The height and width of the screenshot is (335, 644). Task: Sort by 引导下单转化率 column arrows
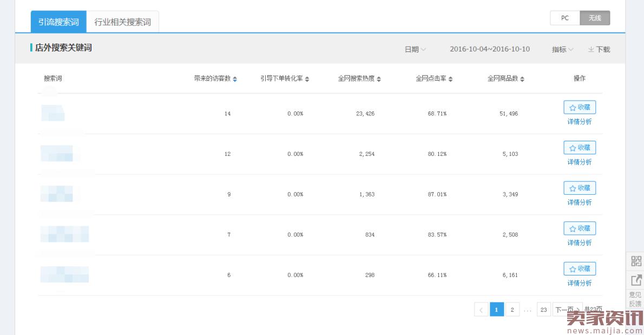(x=307, y=79)
